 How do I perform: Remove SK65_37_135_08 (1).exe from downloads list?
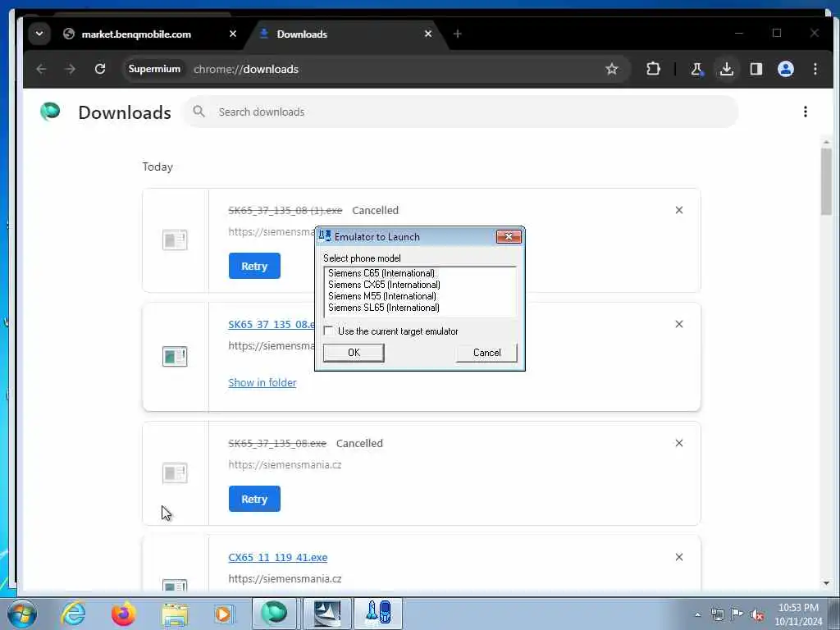678,210
